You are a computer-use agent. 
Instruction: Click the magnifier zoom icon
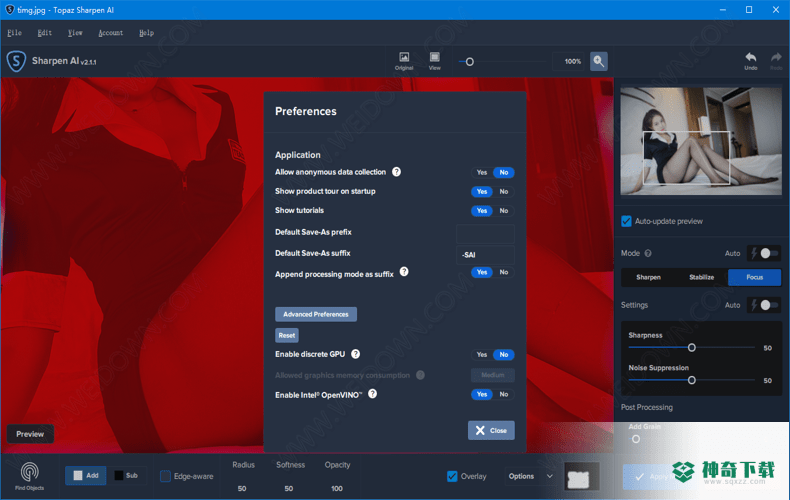click(x=599, y=61)
